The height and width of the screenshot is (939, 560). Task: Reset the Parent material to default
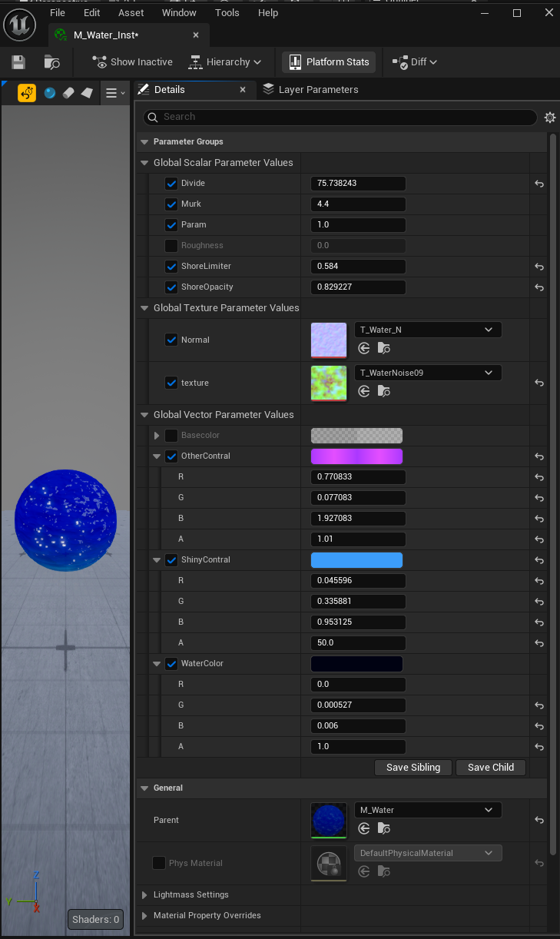point(539,821)
